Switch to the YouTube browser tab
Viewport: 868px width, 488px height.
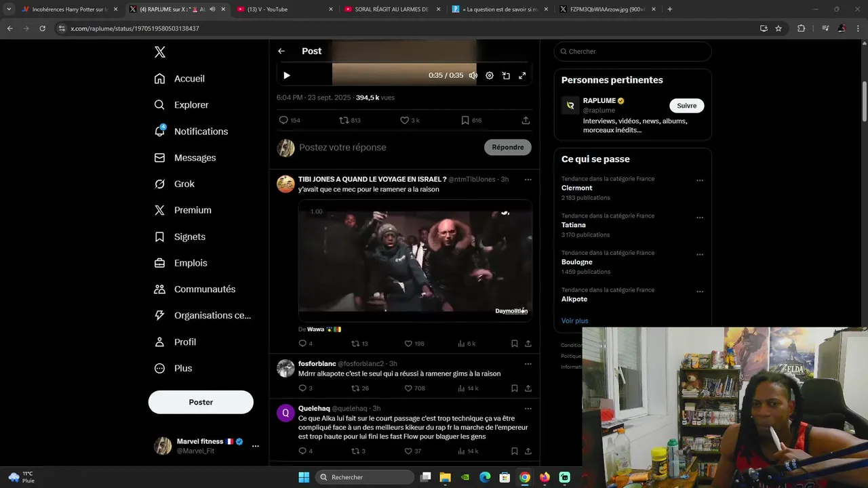[x=285, y=9]
